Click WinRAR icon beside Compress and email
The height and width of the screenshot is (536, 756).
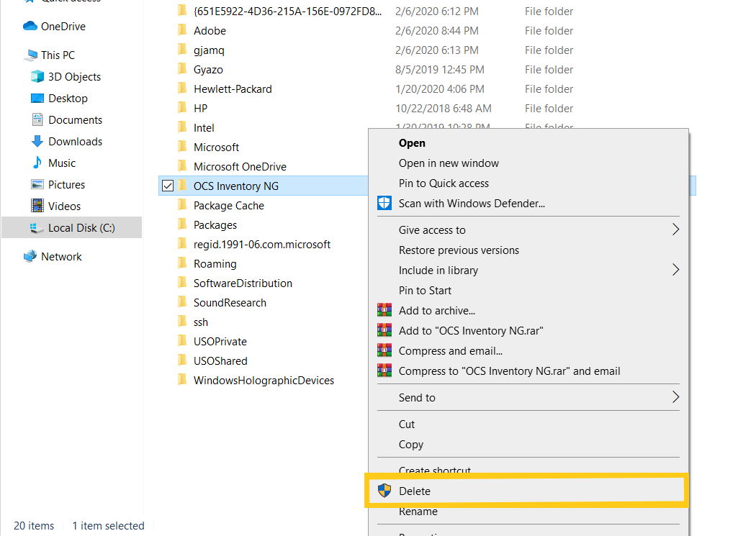click(x=384, y=350)
